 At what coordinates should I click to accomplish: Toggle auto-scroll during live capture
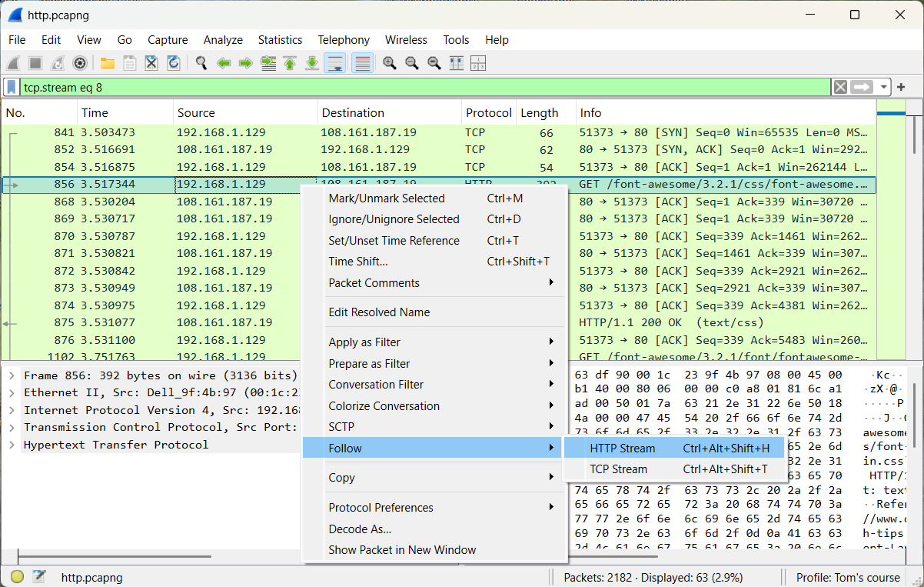pos(334,63)
